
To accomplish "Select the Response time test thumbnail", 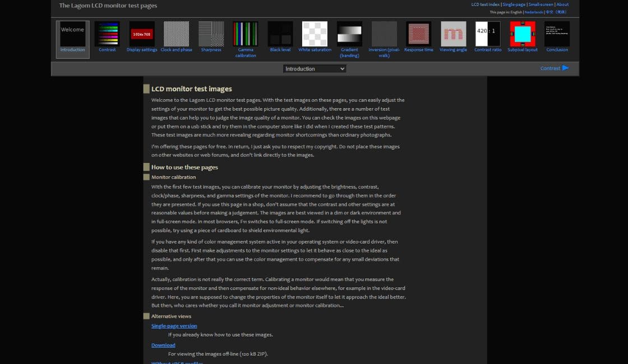I will [418, 34].
